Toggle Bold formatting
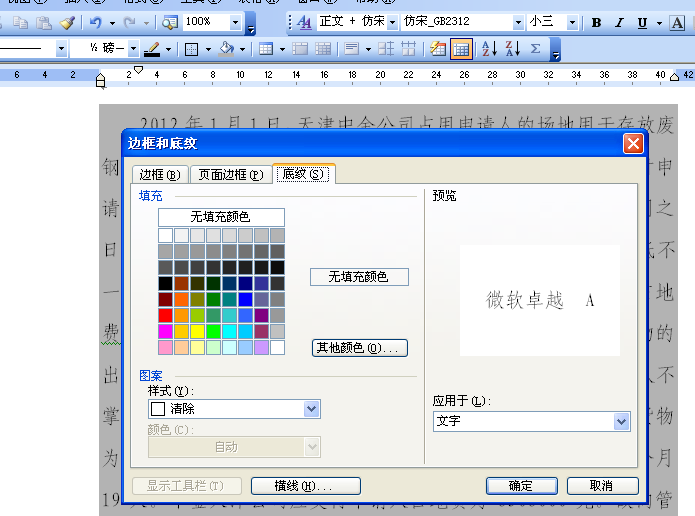The image size is (695, 516). (x=596, y=23)
